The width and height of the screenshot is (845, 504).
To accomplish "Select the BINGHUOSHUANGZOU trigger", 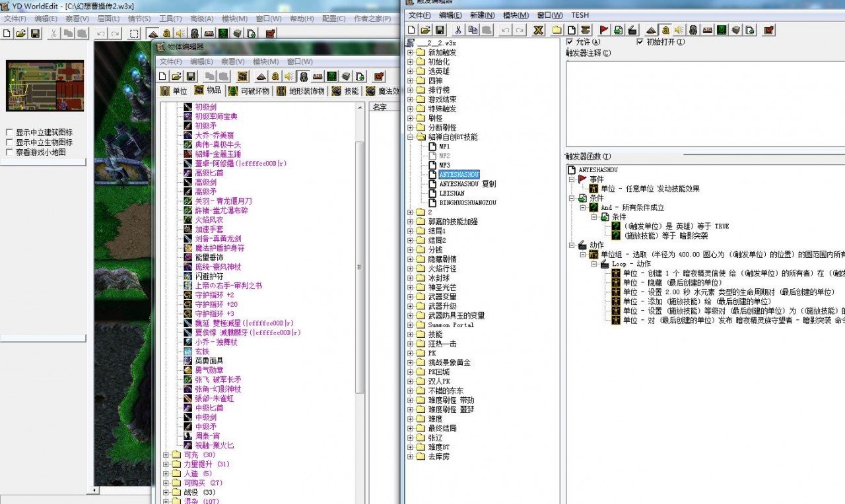I will [467, 203].
